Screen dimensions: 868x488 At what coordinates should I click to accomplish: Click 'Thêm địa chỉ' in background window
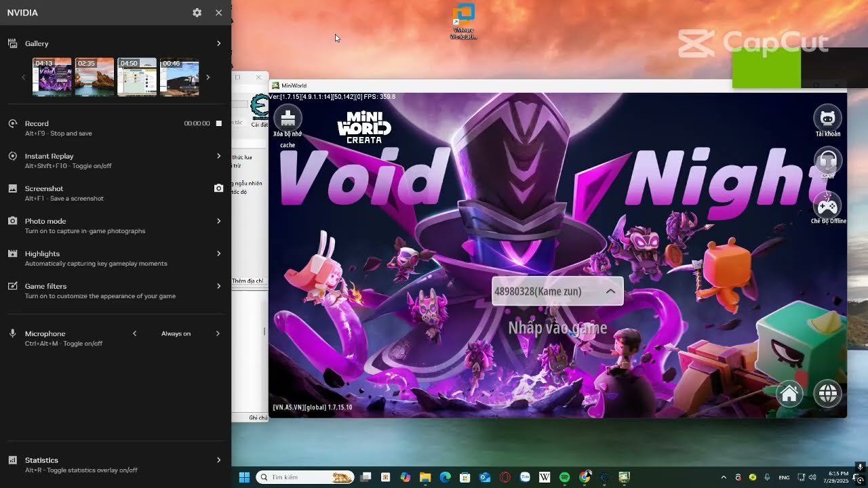(x=248, y=281)
